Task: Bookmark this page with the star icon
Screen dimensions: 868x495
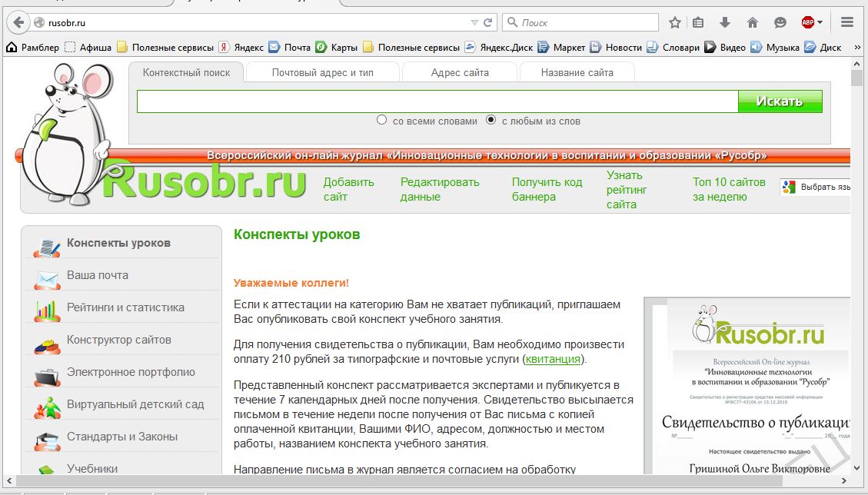Action: click(675, 22)
